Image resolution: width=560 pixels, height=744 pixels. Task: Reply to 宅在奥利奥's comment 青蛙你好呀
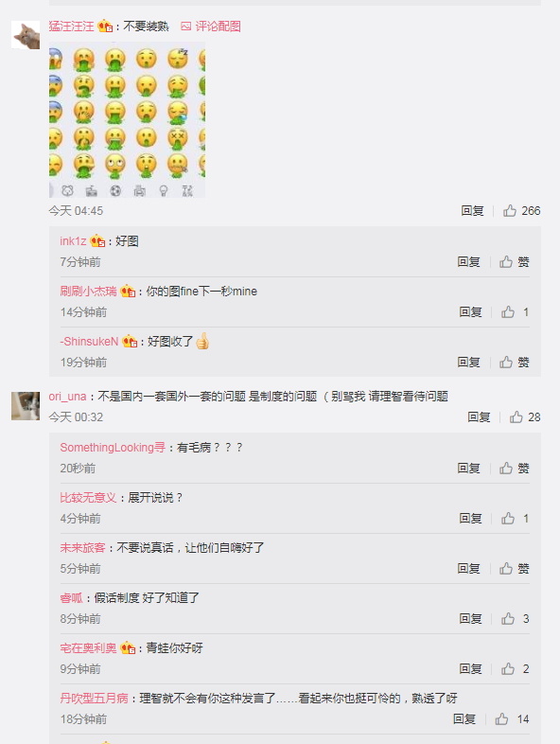tap(470, 669)
